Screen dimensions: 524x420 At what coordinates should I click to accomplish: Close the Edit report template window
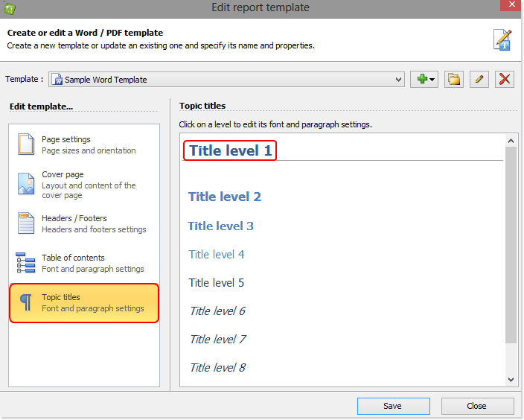pyautogui.click(x=511, y=5)
